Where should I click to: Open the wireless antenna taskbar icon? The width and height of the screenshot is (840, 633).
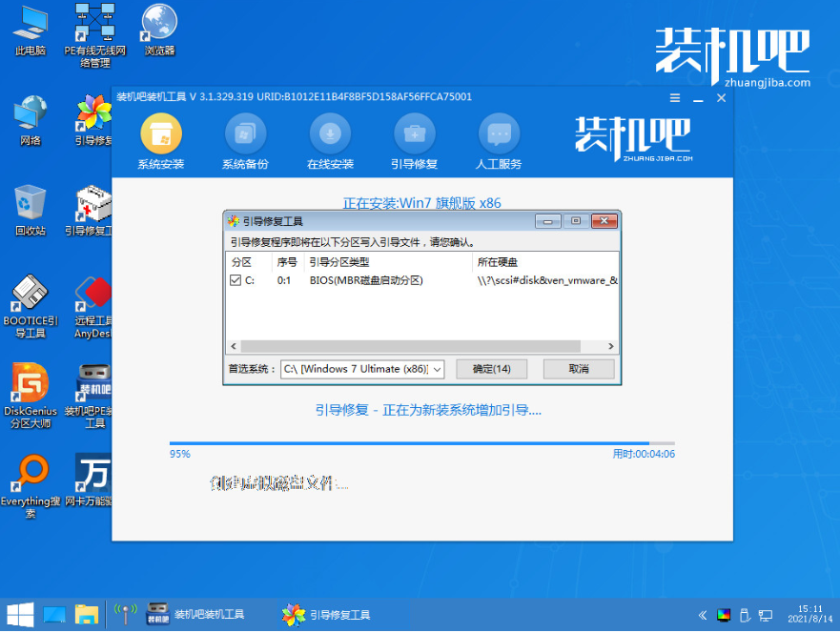pos(126,615)
